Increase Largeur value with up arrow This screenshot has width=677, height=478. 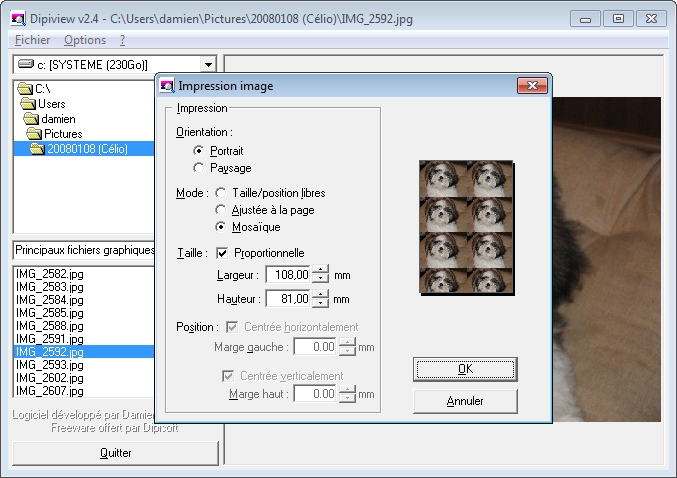coord(320,270)
